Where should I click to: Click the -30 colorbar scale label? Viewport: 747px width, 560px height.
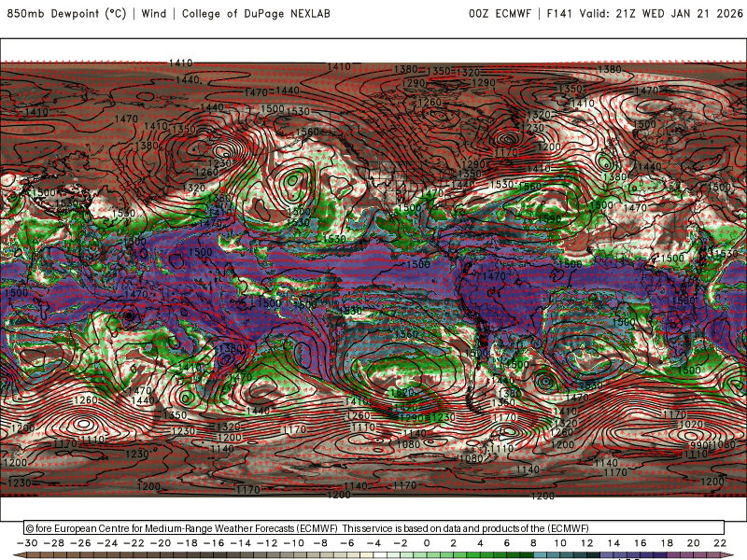pos(27,543)
